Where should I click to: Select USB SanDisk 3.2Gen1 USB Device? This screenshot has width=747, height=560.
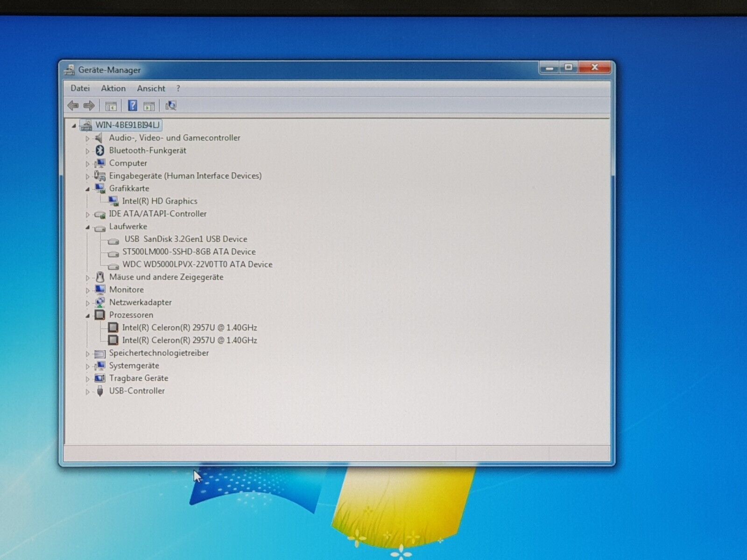[x=186, y=239]
